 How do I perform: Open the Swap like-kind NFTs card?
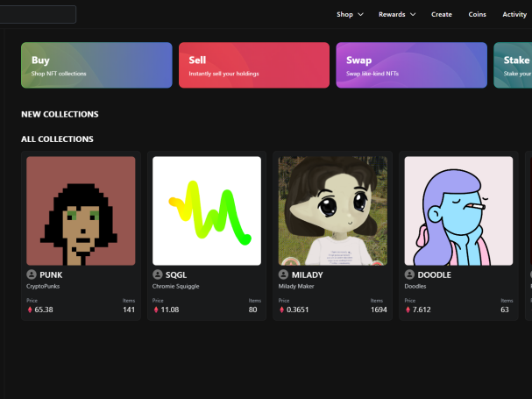pos(412,65)
